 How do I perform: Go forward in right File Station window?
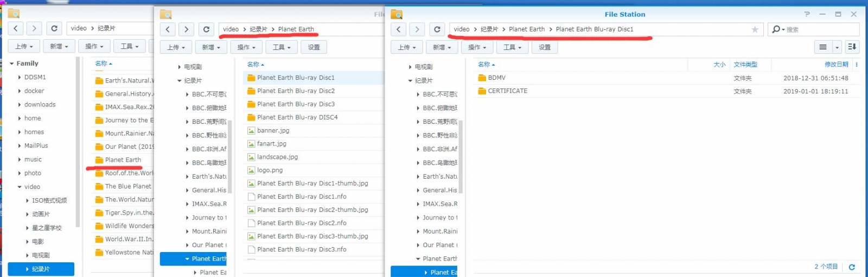[x=417, y=29]
